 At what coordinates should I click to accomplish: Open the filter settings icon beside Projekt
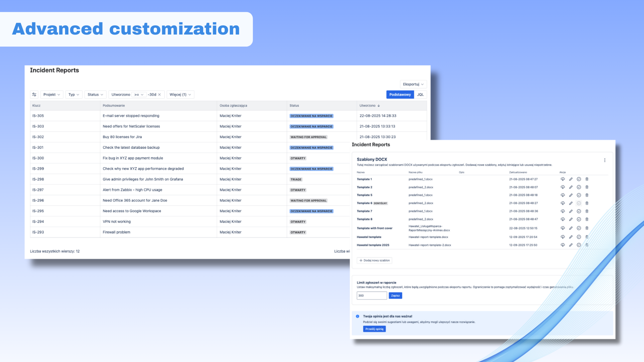(34, 94)
